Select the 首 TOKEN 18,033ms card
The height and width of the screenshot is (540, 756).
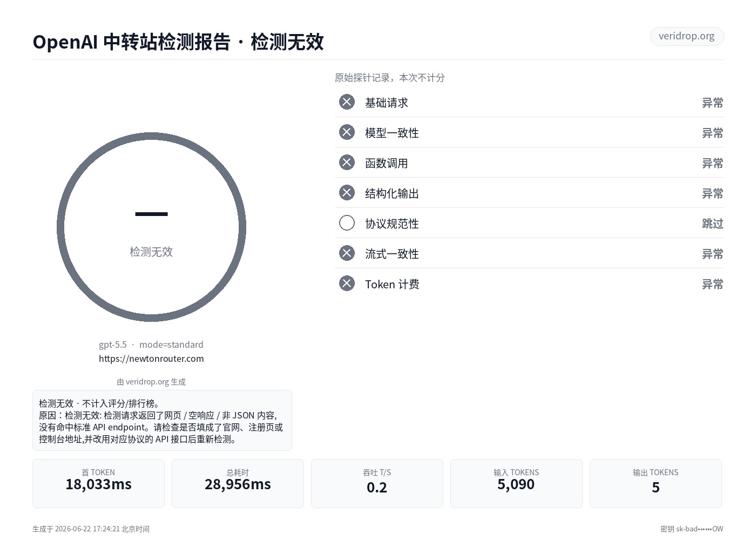click(x=98, y=483)
